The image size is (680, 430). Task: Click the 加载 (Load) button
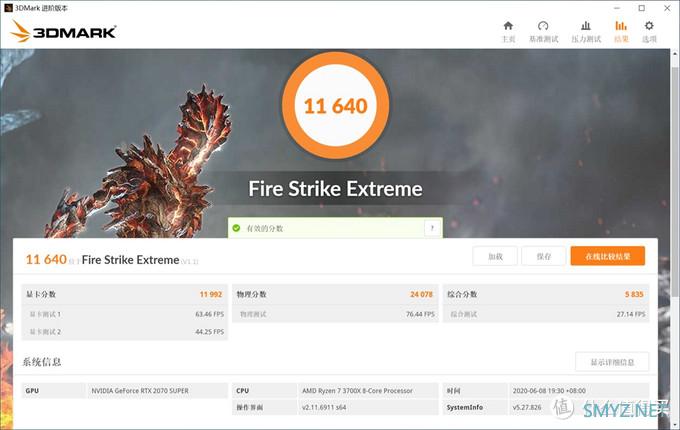point(495,256)
